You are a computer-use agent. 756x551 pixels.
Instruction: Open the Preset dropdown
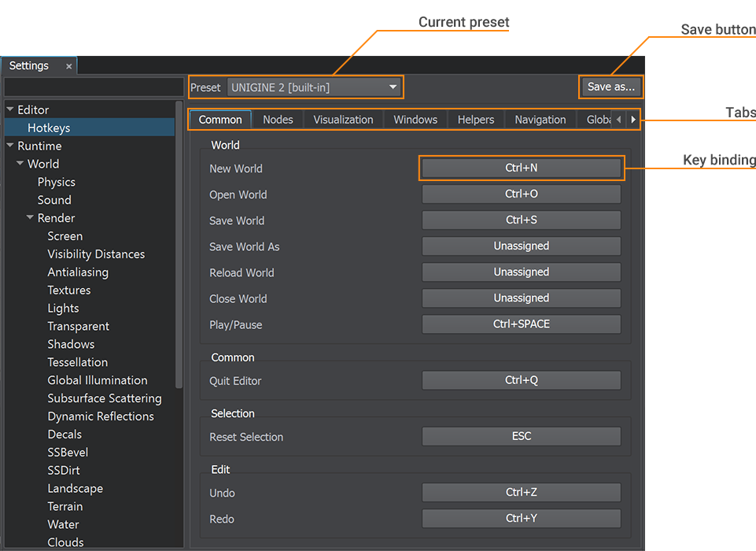pyautogui.click(x=315, y=87)
